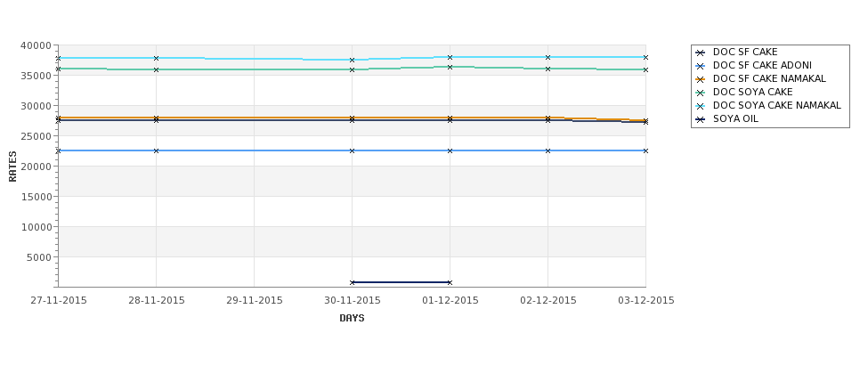
Task: Click the DOC SF CAKE ADONI legend marker
Action: click(701, 66)
